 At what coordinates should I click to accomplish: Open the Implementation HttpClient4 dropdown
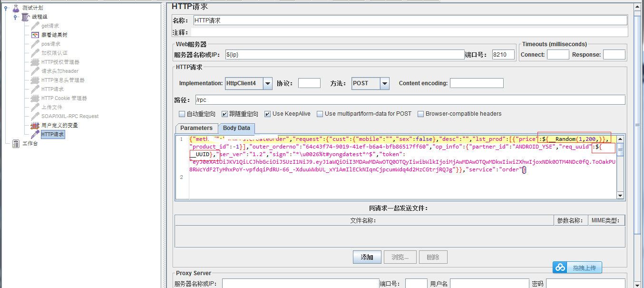pos(267,83)
